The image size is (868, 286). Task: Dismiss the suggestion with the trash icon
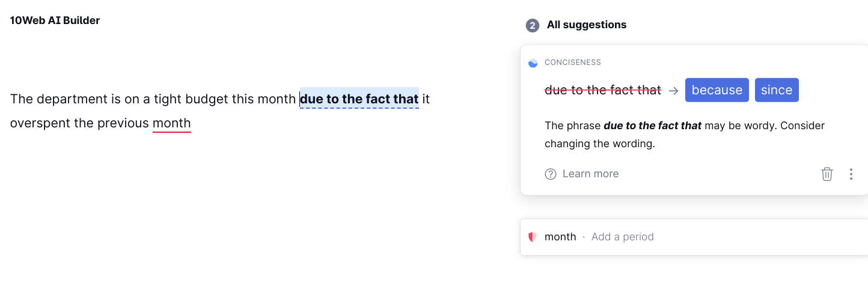click(x=827, y=174)
